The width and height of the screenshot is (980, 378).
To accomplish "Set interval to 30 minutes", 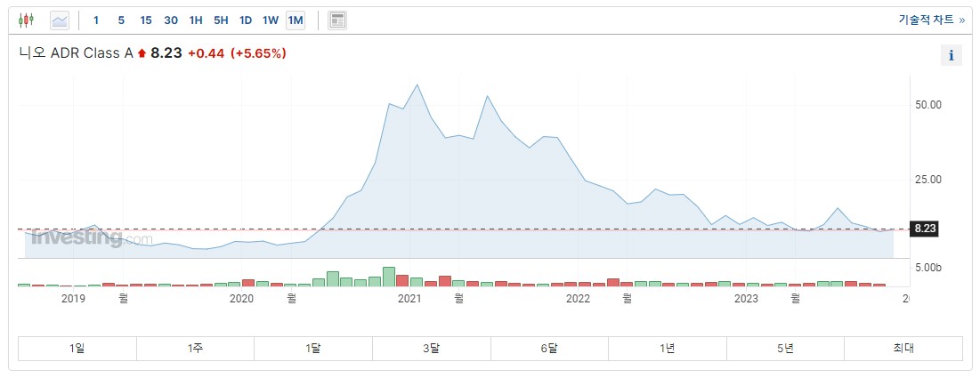I will click(171, 20).
